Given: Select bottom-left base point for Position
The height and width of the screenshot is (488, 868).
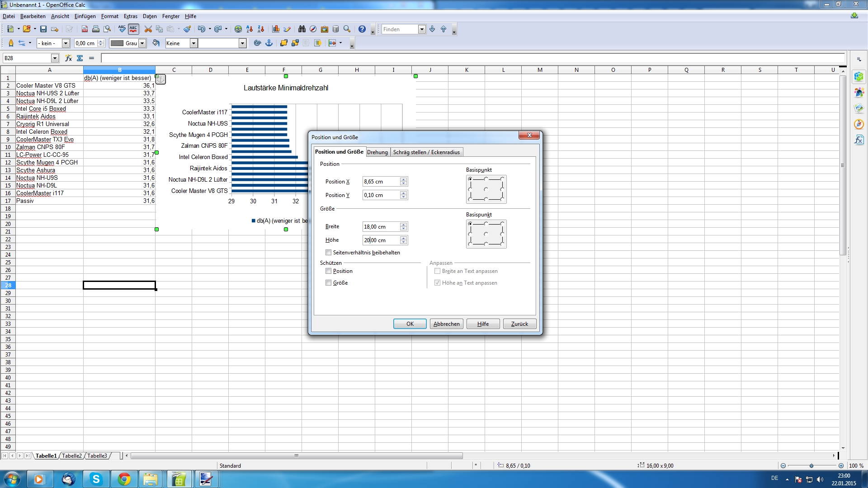Looking at the screenshot, I should tap(470, 199).
